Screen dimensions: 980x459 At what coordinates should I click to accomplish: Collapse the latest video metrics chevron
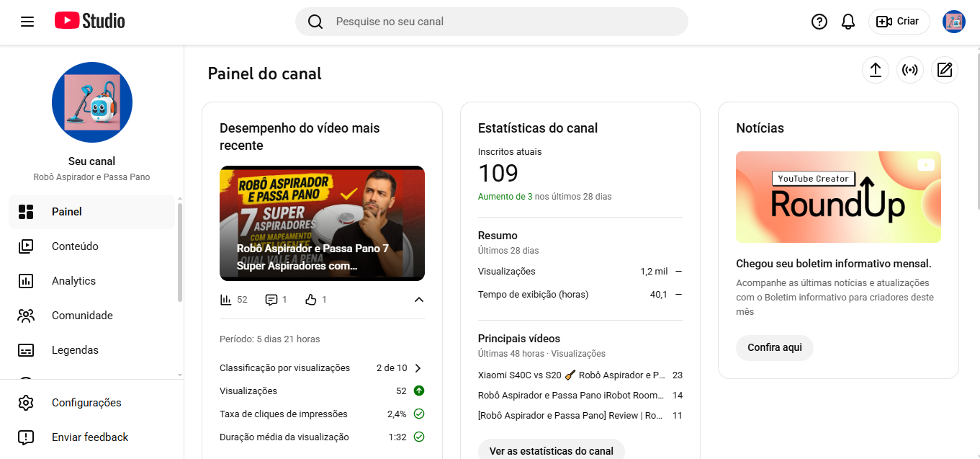(419, 300)
